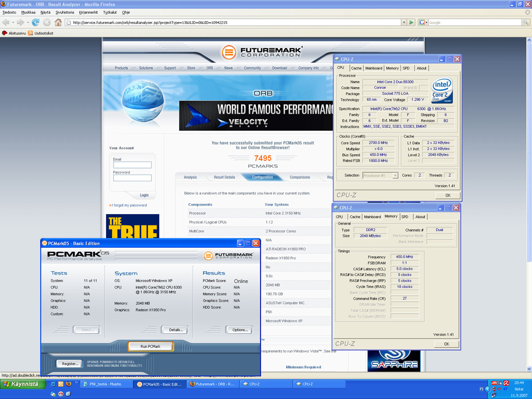Click the Futuremark ORB taskbar button
The image size is (532, 399).
[x=214, y=384]
